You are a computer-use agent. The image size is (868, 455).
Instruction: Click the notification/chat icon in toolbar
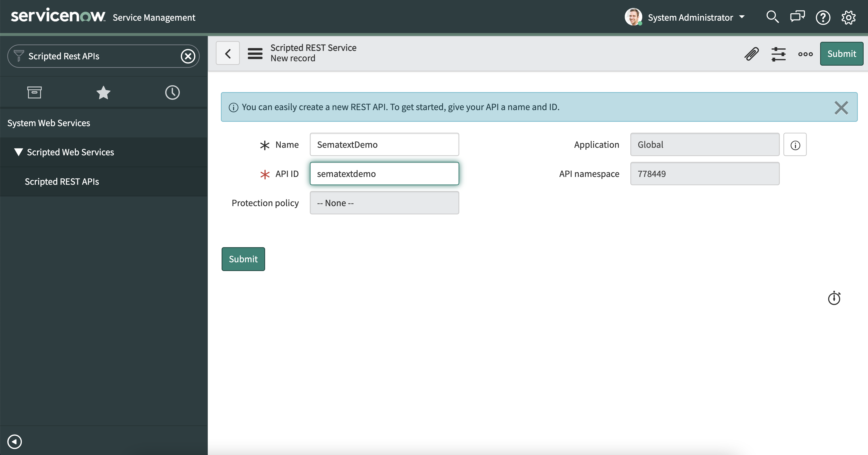pyautogui.click(x=797, y=17)
